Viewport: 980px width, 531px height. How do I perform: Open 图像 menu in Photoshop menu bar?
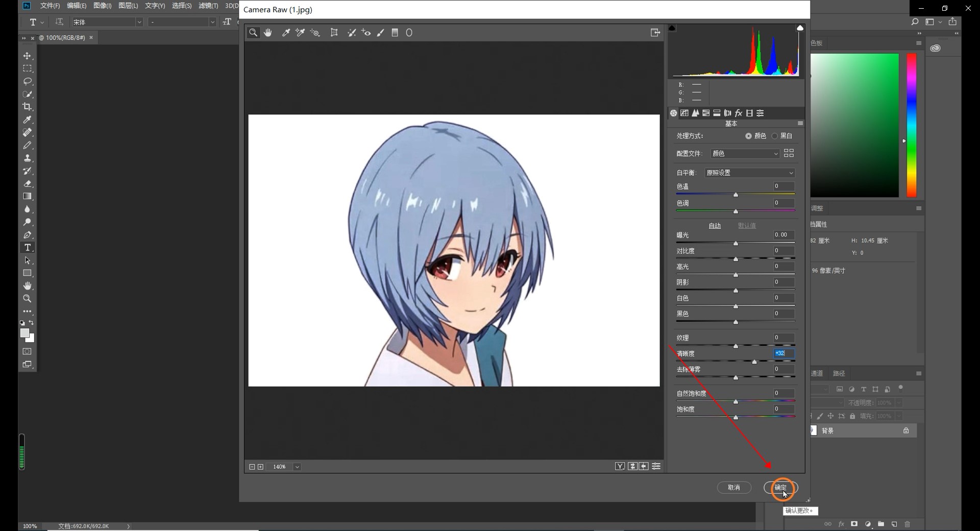[103, 6]
